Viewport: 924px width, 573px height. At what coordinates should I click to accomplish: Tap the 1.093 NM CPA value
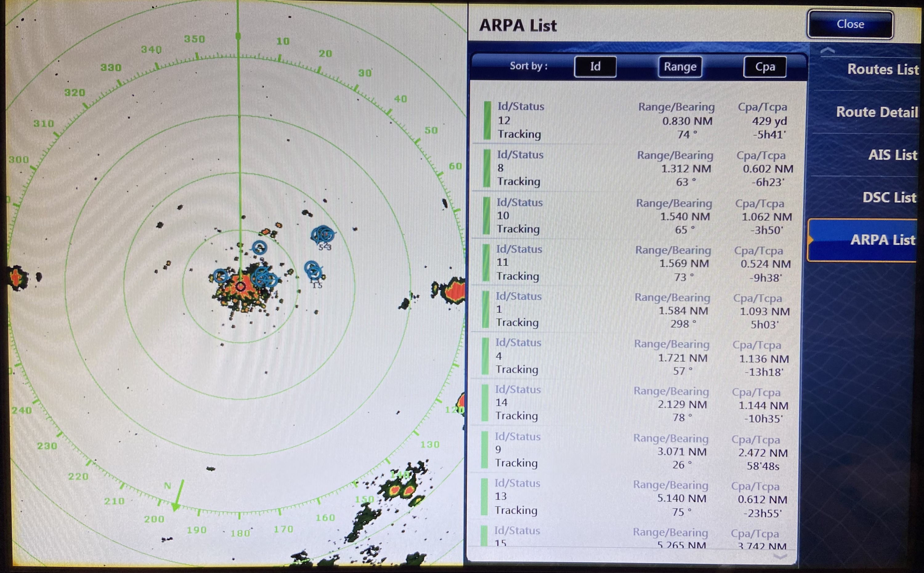pyautogui.click(x=764, y=311)
